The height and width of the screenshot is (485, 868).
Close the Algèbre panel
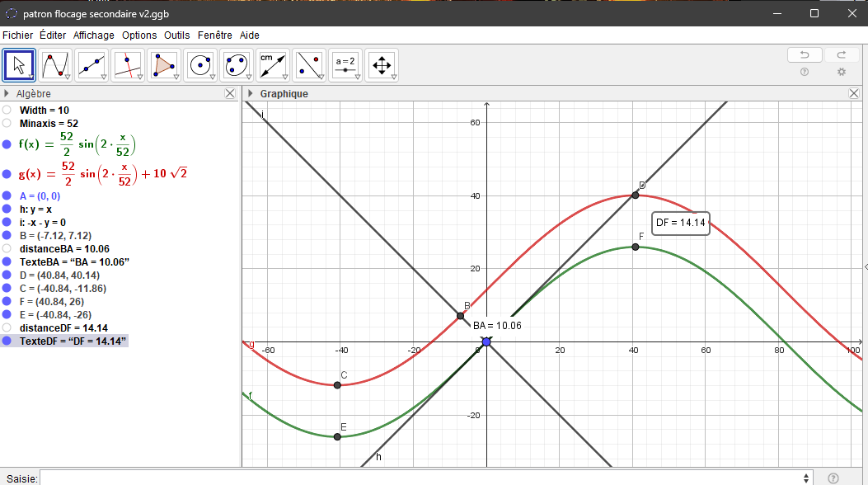point(230,93)
